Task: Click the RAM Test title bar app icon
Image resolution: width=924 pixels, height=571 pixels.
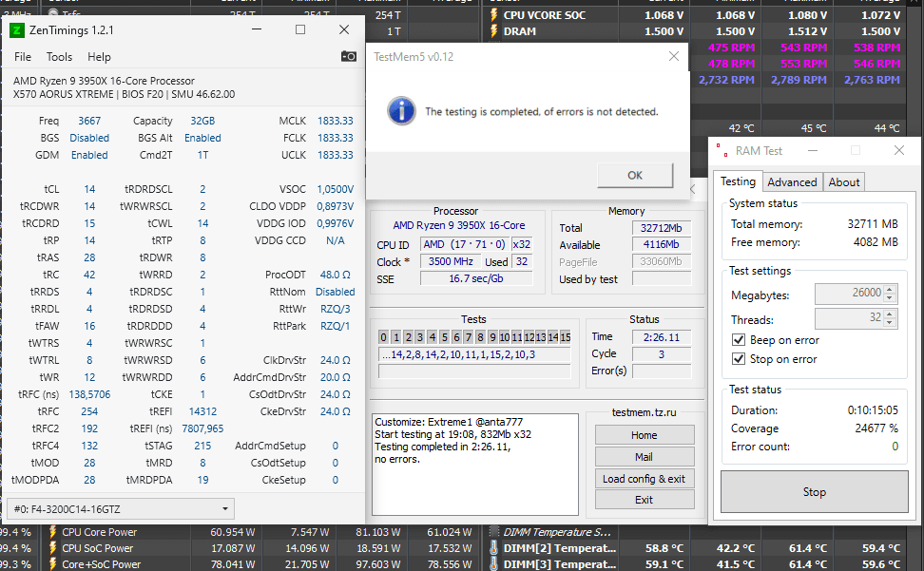Action: coord(723,151)
